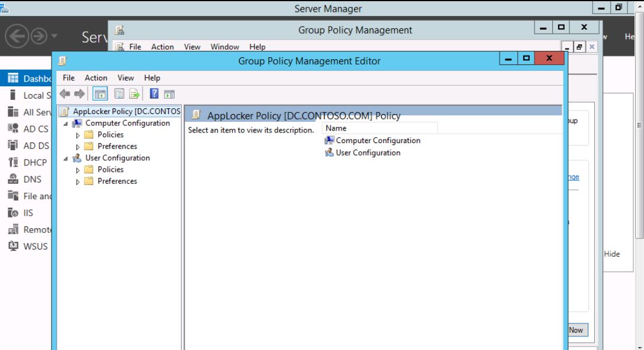This screenshot has height=350, width=644.
Task: Click the File and Storage Services icon
Action: point(13,196)
